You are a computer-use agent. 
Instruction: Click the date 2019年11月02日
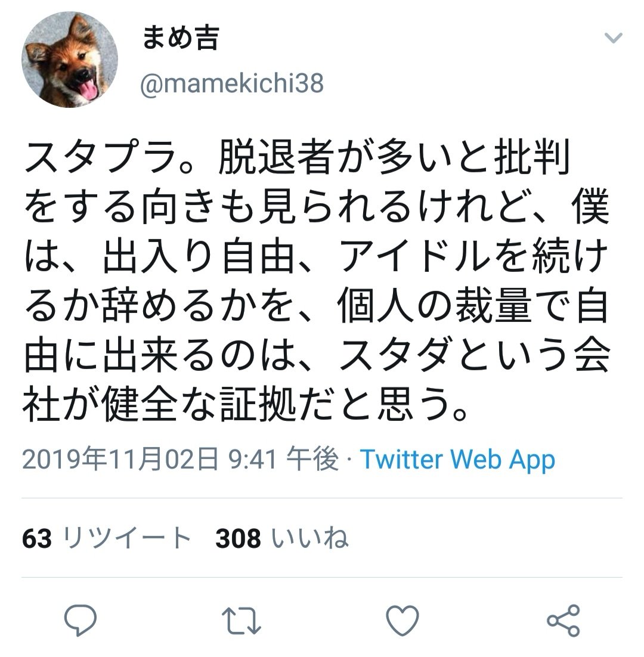coord(120,459)
